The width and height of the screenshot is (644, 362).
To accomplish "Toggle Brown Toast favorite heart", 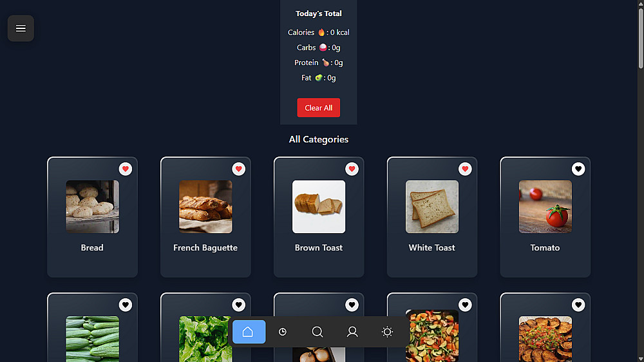I will coord(352,169).
